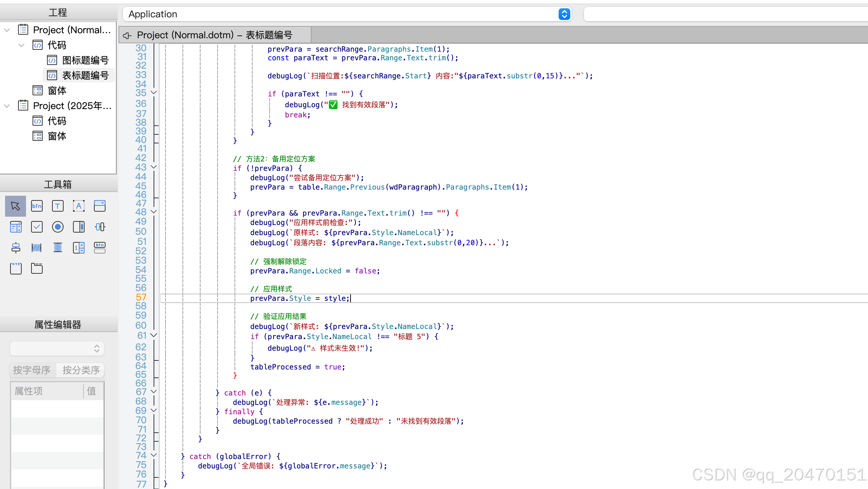Screen dimensions: 868x489
Task: Collapse the 代码 folder under Normal project
Action: (21, 45)
